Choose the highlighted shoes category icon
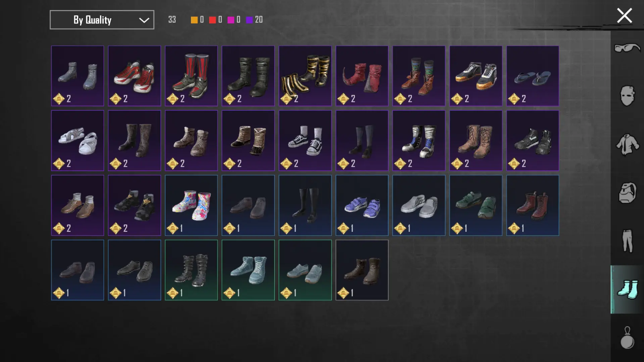Screen dimensions: 644x362 [627, 289]
